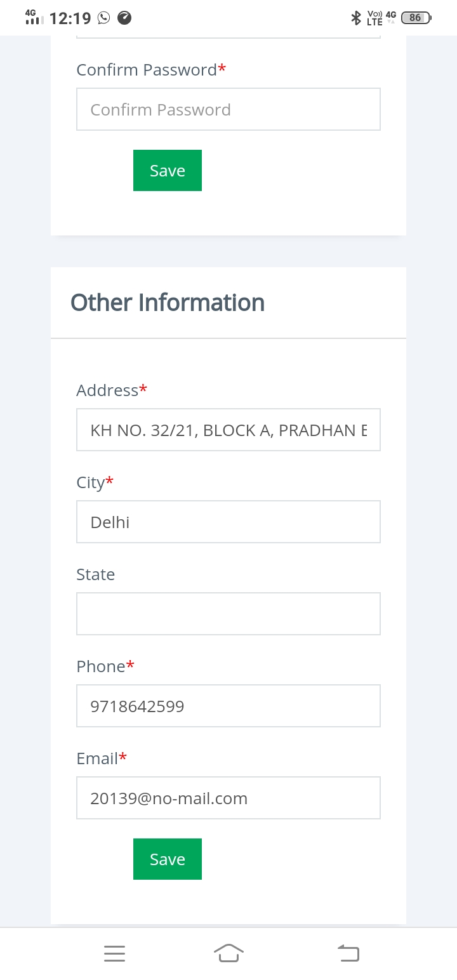Tap the Phone number field
The height and width of the screenshot is (980, 457).
click(x=228, y=706)
